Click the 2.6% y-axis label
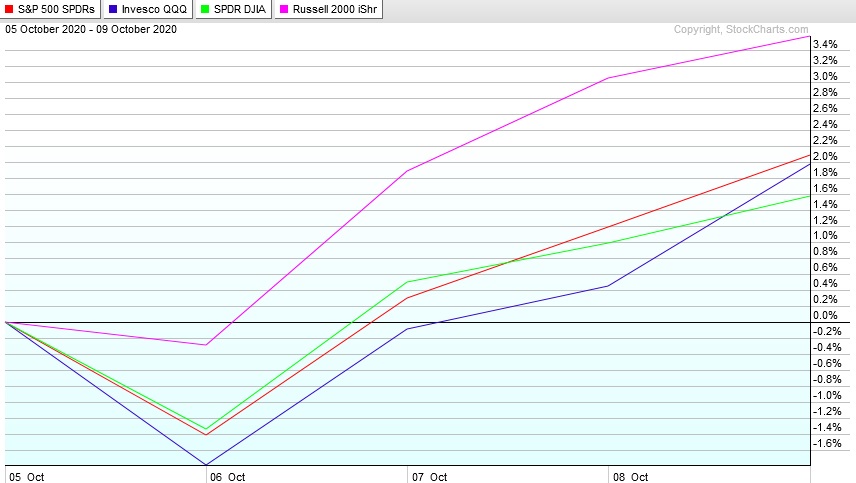The image size is (856, 483). 825,108
